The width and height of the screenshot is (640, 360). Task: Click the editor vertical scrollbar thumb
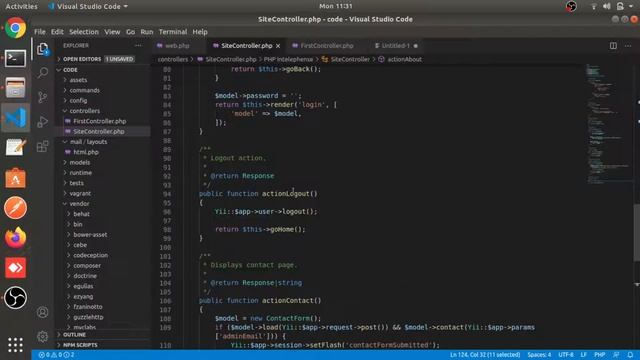[x=637, y=232]
